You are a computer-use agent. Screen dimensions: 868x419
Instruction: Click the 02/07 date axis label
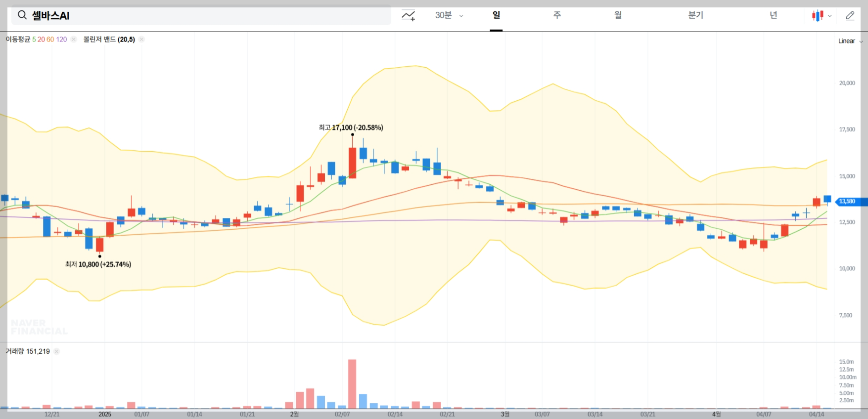pos(342,414)
